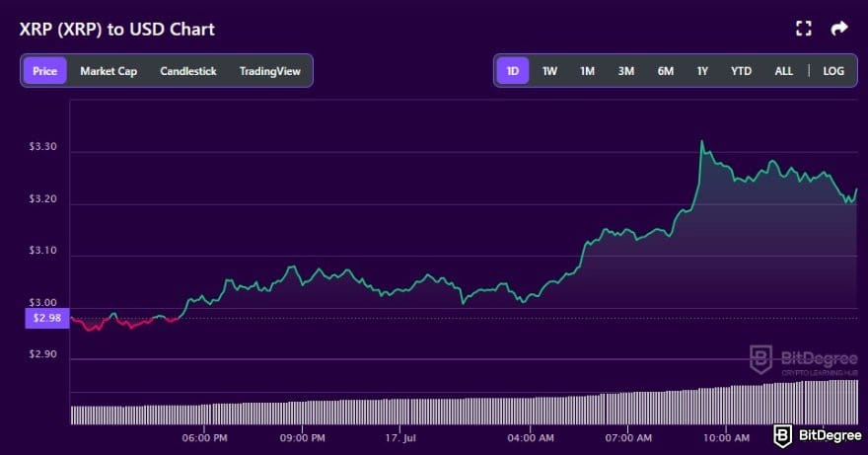This screenshot has height=455, width=868.
Task: Click the $3.10 axis label
Action: click(42, 251)
